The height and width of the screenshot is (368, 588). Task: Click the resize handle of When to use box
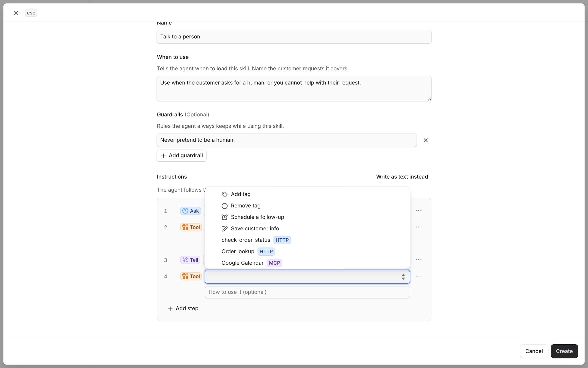pos(429,99)
